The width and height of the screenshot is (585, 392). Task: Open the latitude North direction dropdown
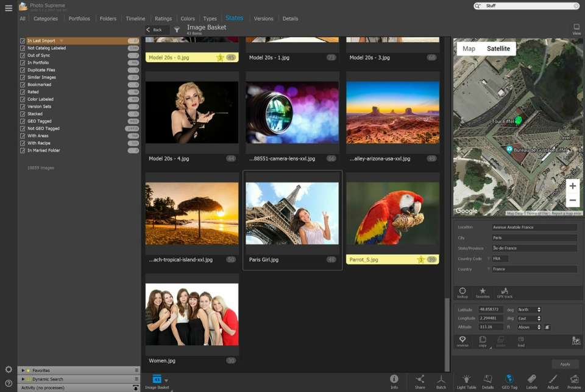pos(529,310)
